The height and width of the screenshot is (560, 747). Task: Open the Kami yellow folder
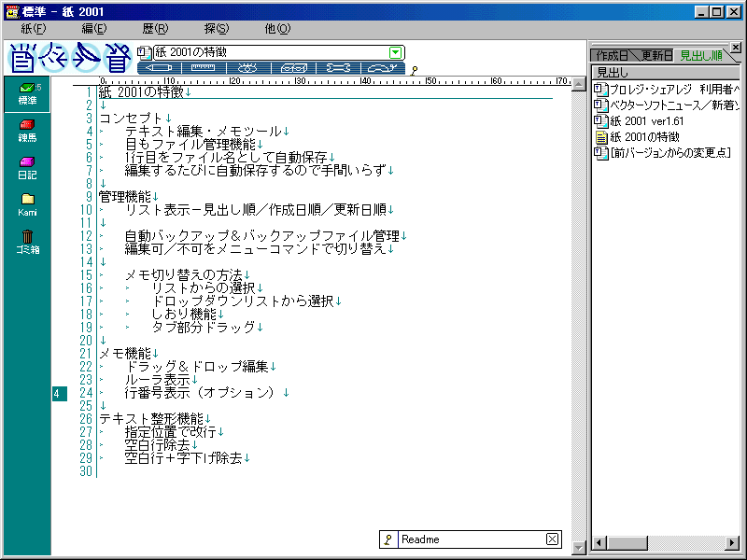point(27,204)
